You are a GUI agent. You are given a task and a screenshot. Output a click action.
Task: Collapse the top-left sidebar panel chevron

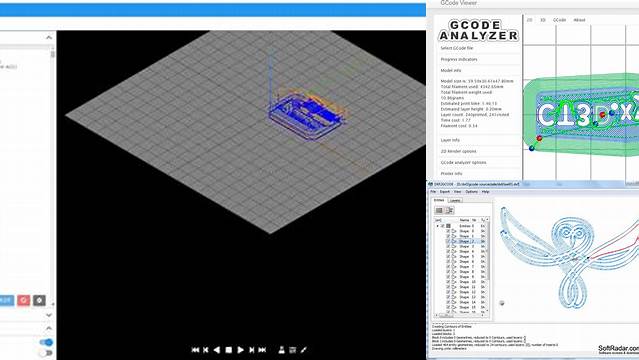[x=49, y=38]
